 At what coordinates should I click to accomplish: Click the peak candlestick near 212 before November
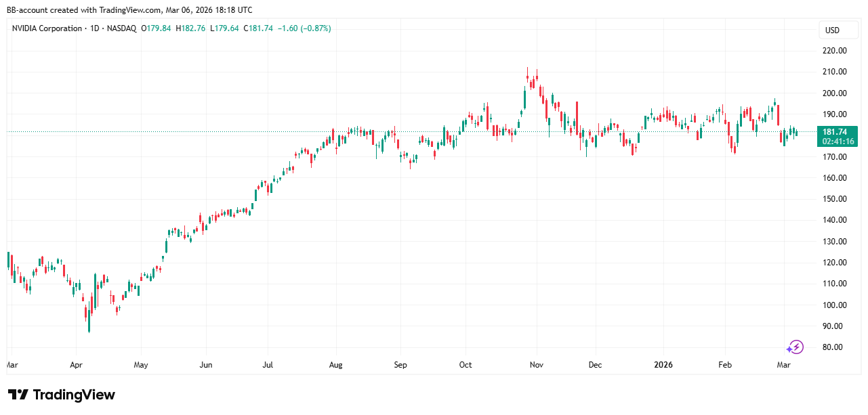527,76
